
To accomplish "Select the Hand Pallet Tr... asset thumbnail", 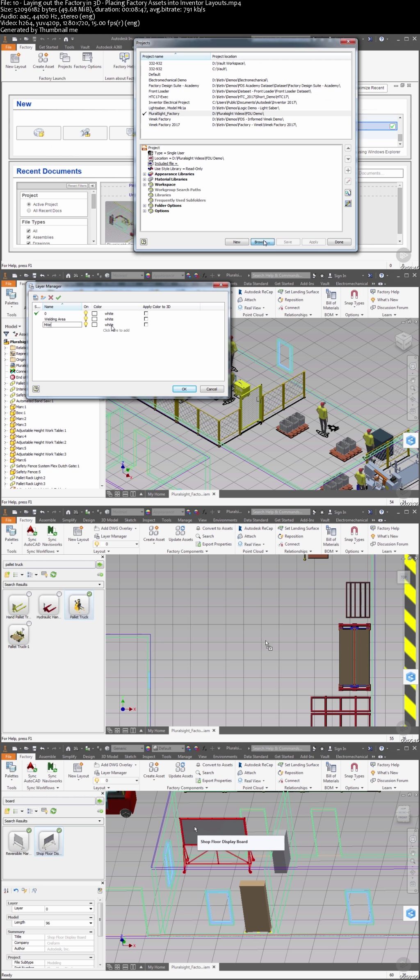I will tap(18, 605).
